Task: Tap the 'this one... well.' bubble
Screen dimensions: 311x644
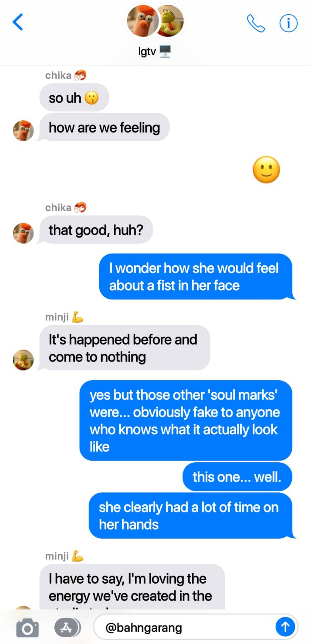Action: (x=237, y=477)
